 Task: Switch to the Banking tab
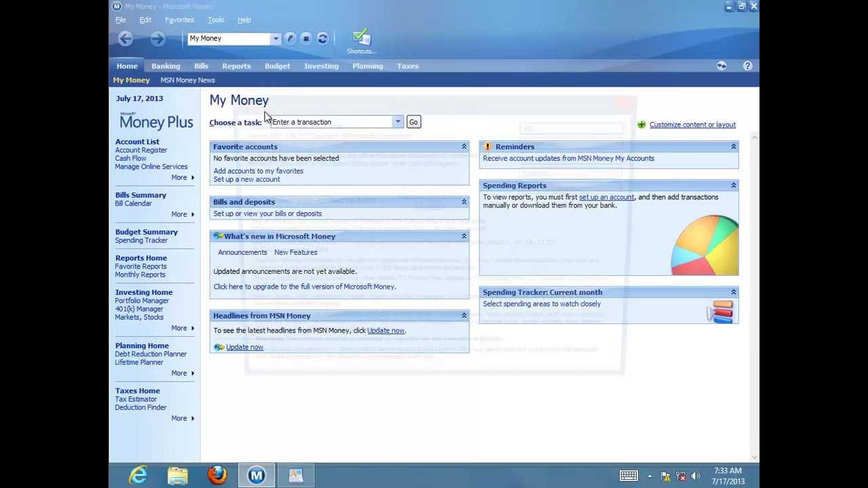[165, 66]
